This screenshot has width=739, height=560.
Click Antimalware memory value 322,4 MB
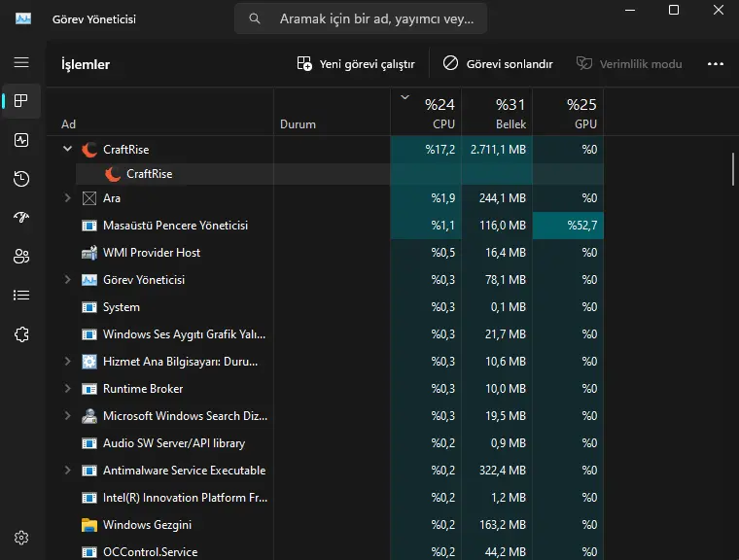pyautogui.click(x=503, y=471)
